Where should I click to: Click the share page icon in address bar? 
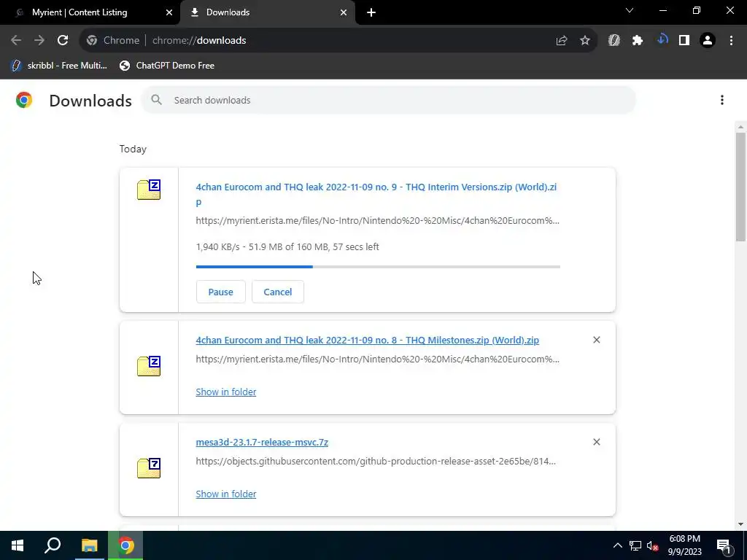point(562,41)
